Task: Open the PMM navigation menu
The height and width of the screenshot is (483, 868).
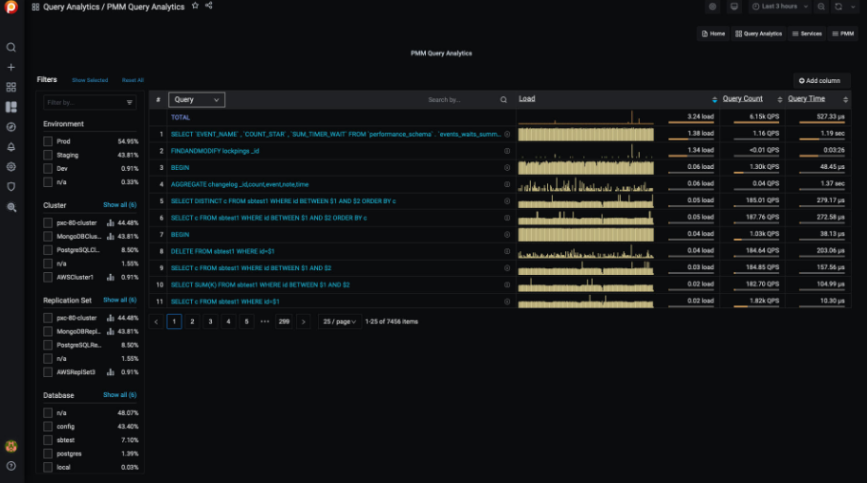Action: [x=843, y=33]
